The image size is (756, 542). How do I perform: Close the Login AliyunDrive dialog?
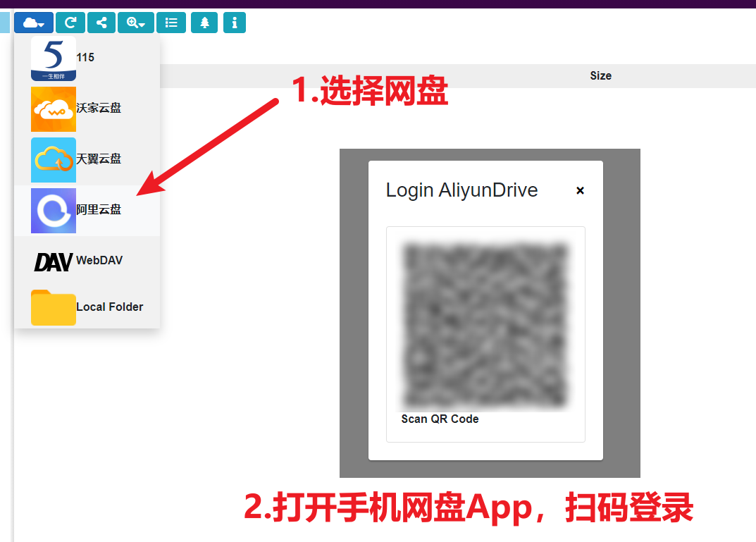[x=580, y=190]
